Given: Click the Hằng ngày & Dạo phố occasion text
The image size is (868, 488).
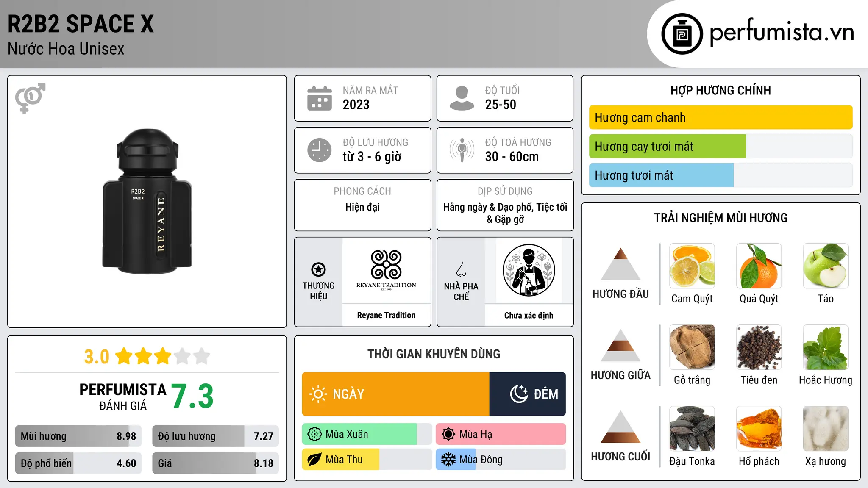Looking at the screenshot, I should tap(505, 213).
